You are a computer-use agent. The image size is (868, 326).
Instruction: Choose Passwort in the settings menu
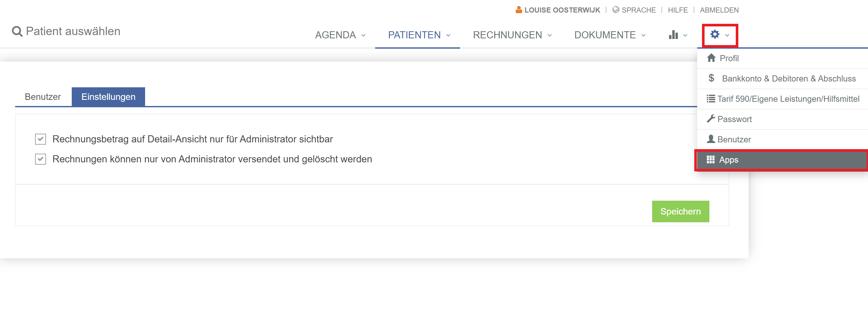782,119
